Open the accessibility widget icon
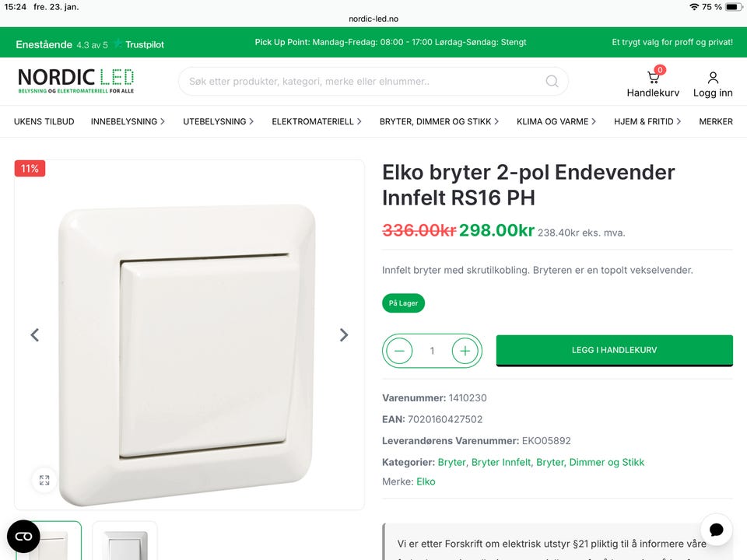The image size is (747, 560). pyautogui.click(x=23, y=537)
